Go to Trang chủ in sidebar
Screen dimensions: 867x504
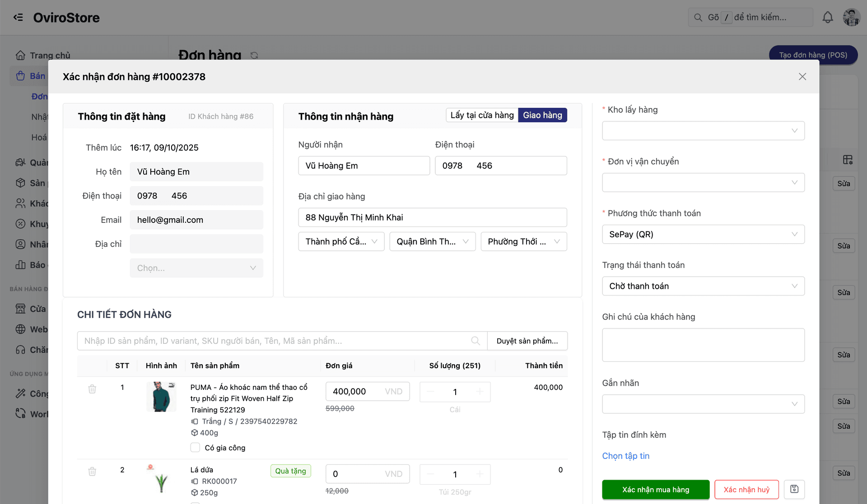[x=50, y=55]
